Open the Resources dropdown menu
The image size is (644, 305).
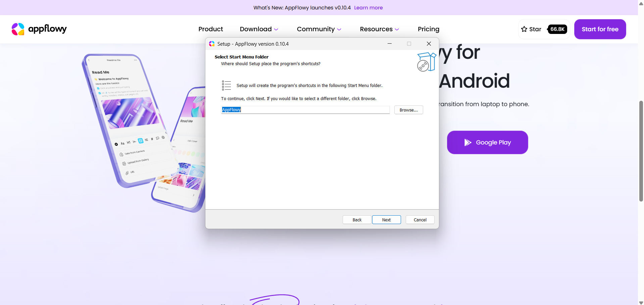(379, 29)
